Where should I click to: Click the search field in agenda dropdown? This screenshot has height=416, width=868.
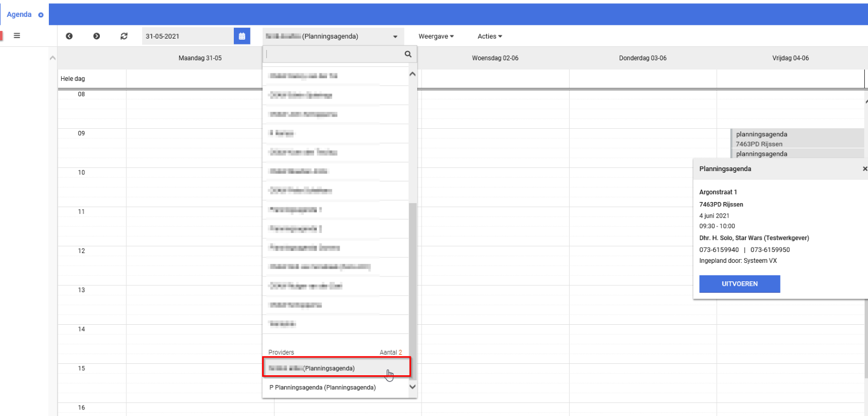[334, 54]
